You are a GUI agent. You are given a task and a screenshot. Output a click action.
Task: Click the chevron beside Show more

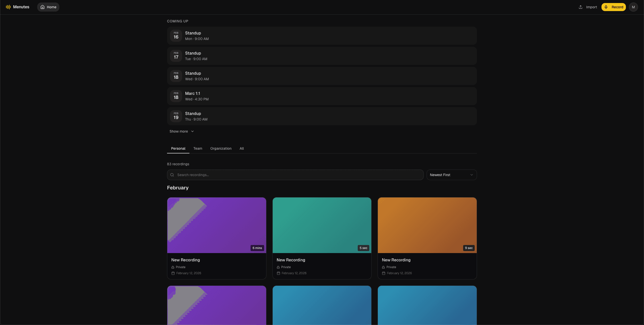[192, 131]
